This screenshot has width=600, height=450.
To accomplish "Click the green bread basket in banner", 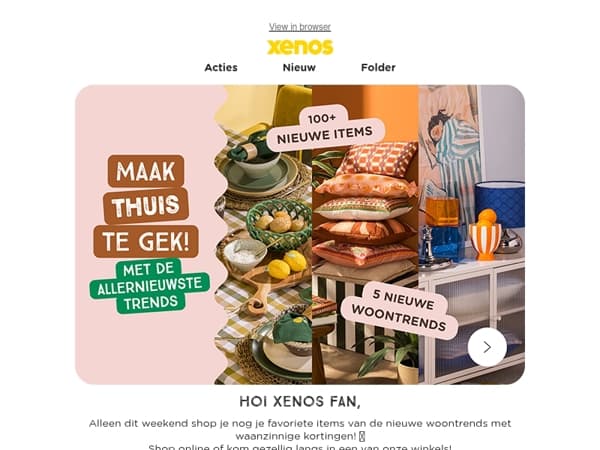I will coord(279,223).
